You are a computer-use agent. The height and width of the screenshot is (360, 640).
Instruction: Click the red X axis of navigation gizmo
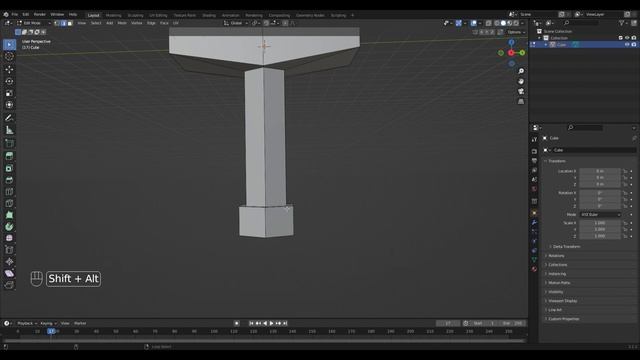click(511, 53)
